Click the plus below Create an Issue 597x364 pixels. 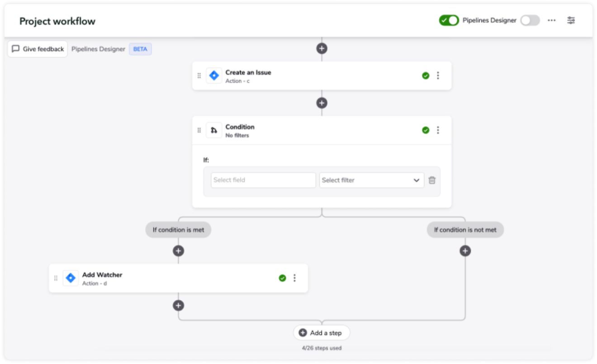(x=321, y=103)
